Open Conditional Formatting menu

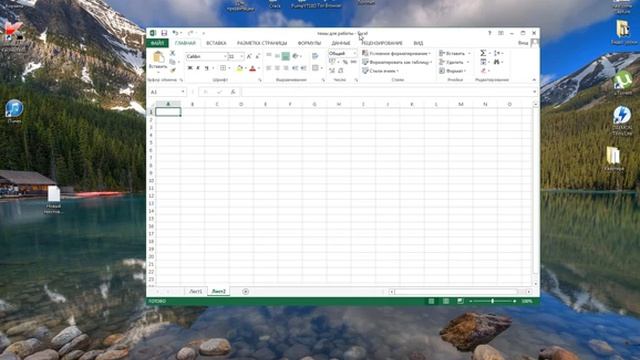396,53
